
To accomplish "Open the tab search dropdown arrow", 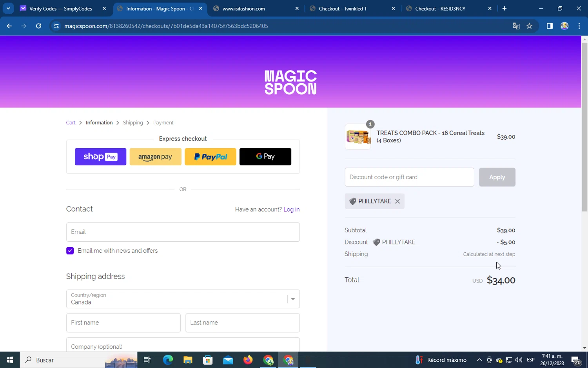I will coord(8,8).
